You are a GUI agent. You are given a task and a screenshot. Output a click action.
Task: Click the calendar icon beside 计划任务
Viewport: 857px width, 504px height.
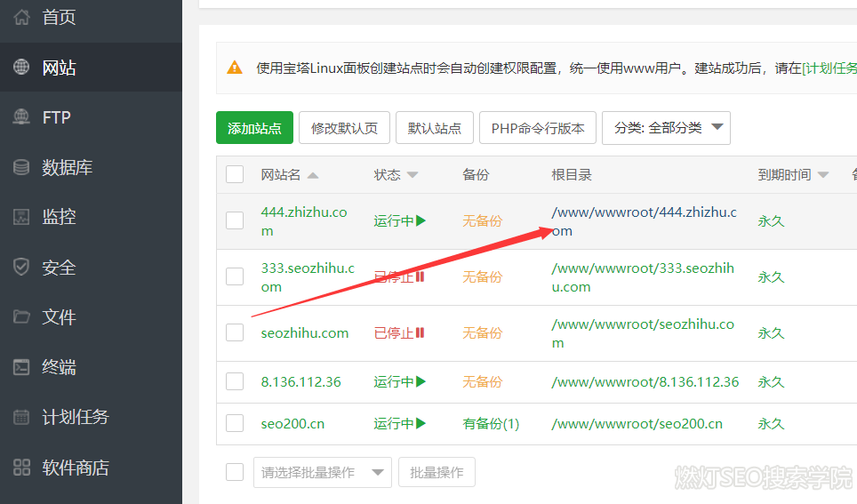(x=21, y=417)
